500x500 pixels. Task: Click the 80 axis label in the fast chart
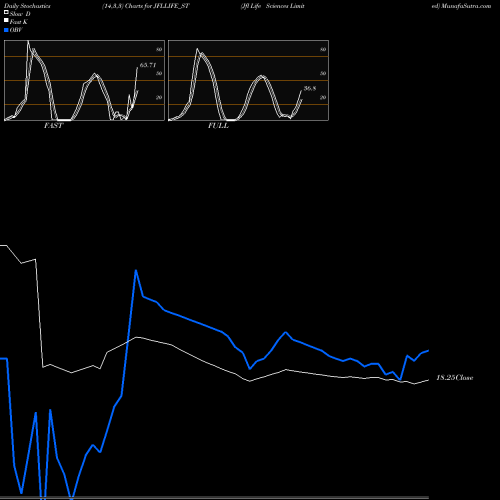tap(159, 49)
